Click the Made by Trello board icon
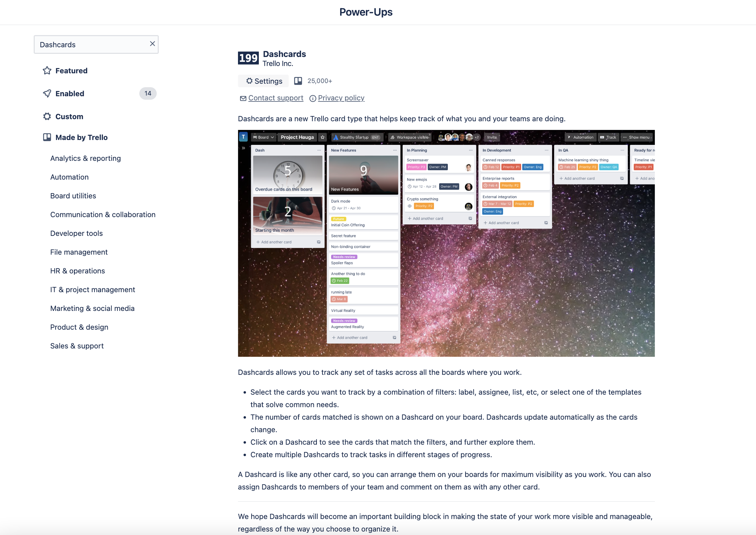Screen dimensions: 756x535 (47, 137)
